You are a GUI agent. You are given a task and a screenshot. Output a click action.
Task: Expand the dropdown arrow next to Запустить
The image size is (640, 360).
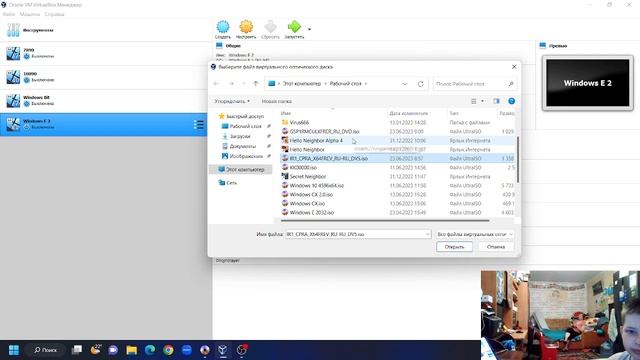click(x=309, y=29)
